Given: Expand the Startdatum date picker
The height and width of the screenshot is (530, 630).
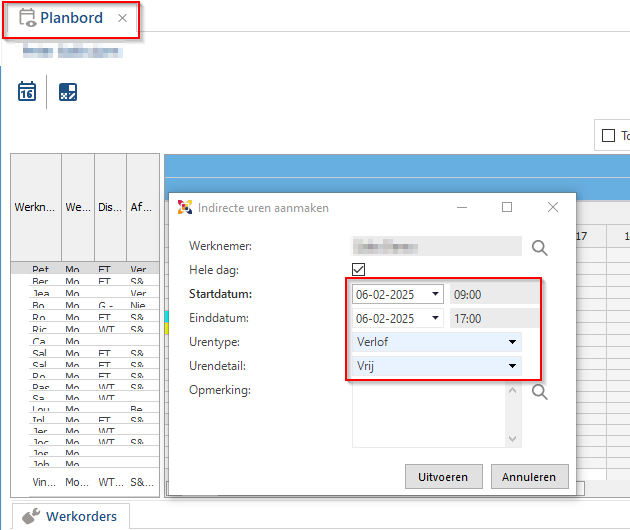Looking at the screenshot, I should pyautogui.click(x=435, y=294).
